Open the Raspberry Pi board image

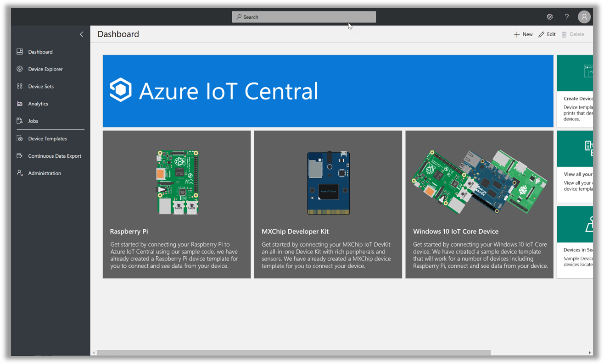[177, 182]
